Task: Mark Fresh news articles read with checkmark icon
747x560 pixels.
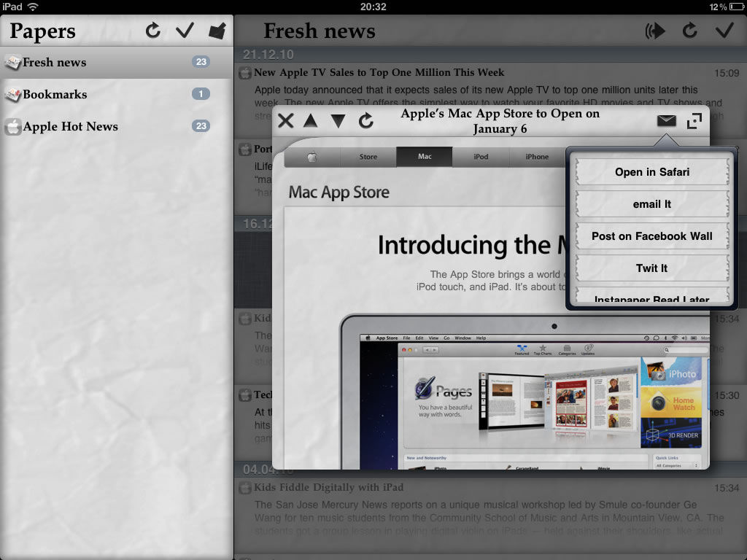Action: [x=724, y=31]
